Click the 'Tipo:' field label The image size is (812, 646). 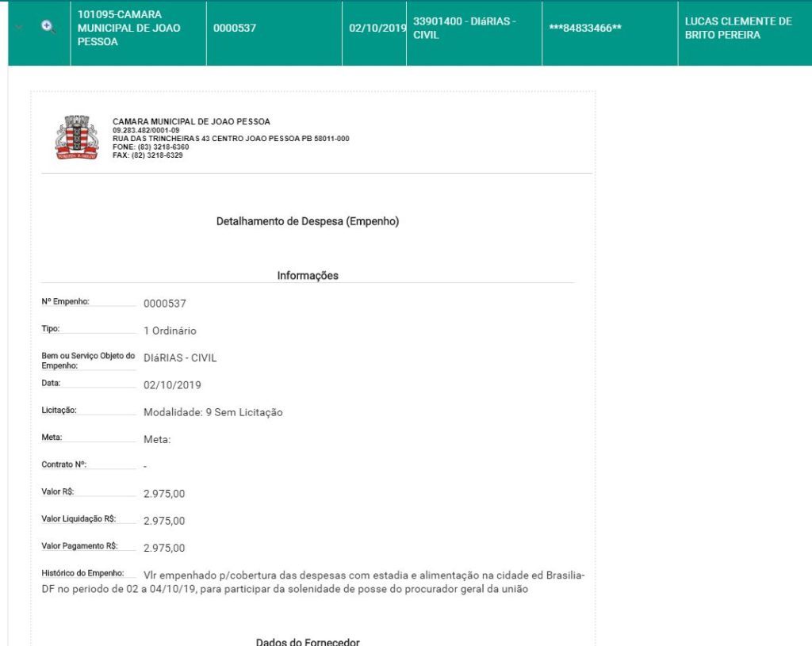pos(50,329)
